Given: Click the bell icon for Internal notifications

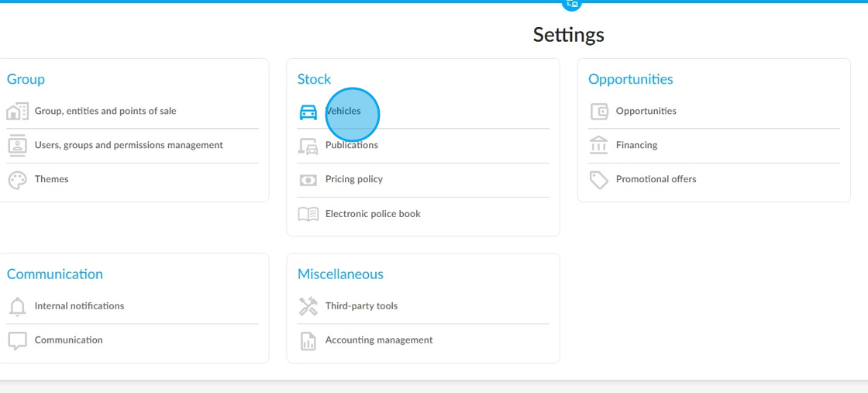Looking at the screenshot, I should [x=18, y=307].
